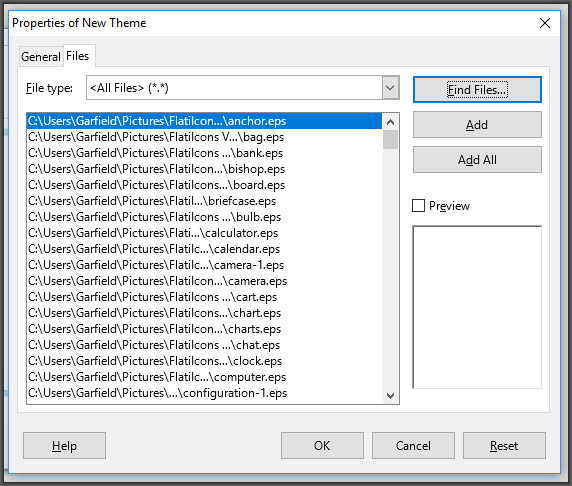Click the file list scrollbar thumb

[390, 139]
